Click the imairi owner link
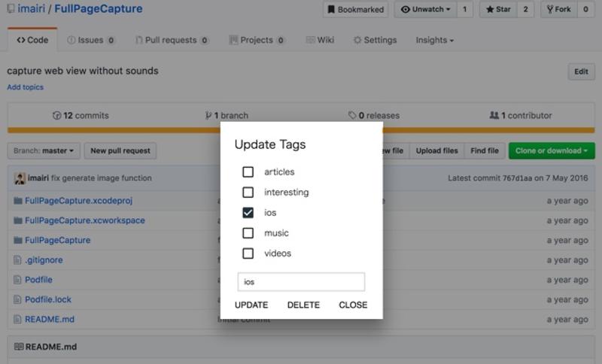Image resolution: width=602 pixels, height=364 pixels. [x=31, y=9]
